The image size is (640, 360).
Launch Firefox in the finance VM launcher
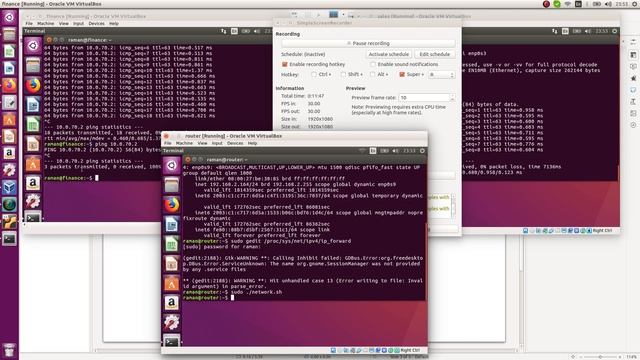click(x=33, y=85)
